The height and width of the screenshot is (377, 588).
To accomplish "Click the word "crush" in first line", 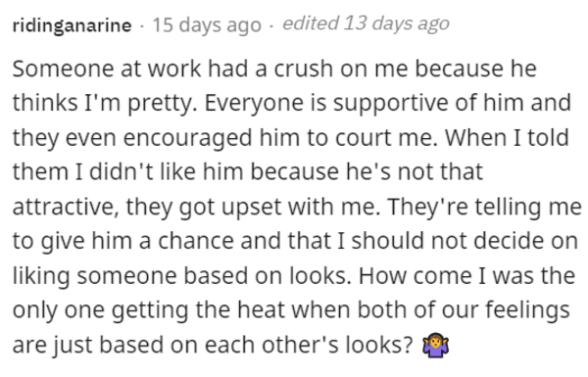I will point(304,69).
